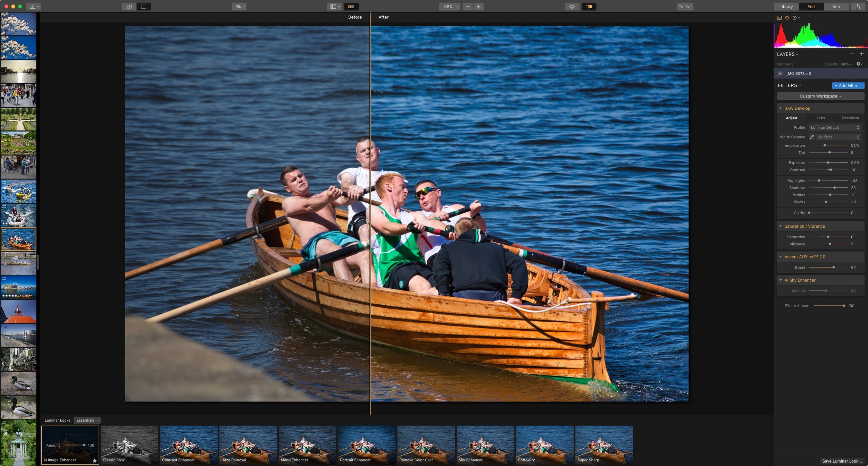Add a new layer with plus icon
This screenshot has width=868, height=466.
[861, 54]
